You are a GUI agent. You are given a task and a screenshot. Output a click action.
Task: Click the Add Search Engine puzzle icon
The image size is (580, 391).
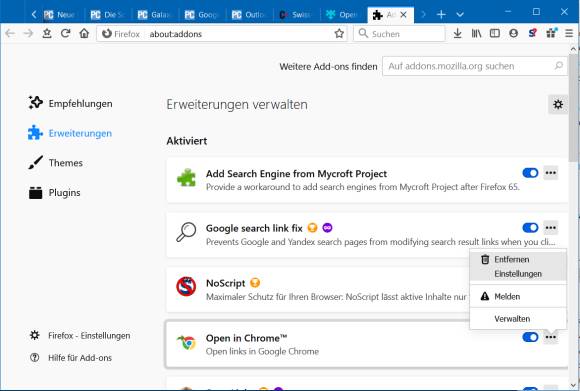[x=186, y=178]
